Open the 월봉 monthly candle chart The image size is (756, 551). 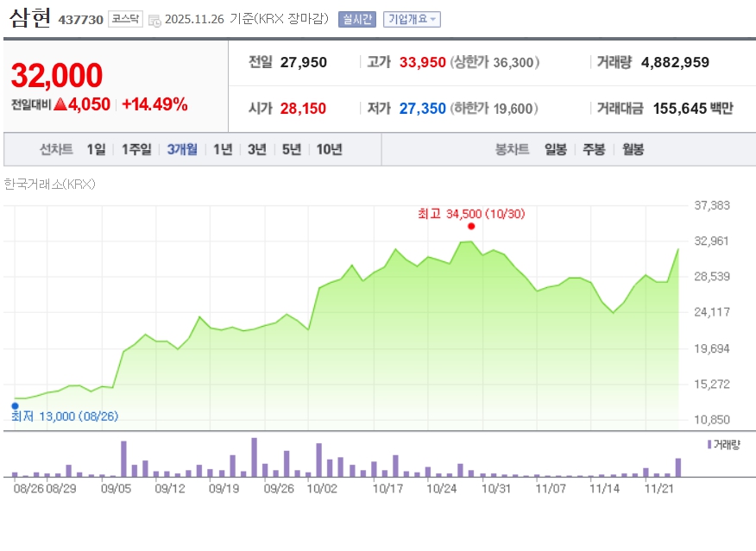pyautogui.click(x=633, y=149)
